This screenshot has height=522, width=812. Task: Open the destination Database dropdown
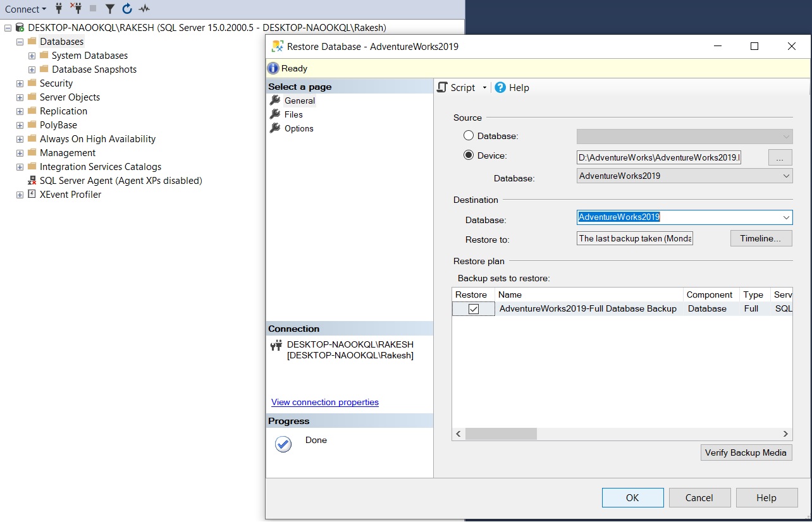point(787,217)
